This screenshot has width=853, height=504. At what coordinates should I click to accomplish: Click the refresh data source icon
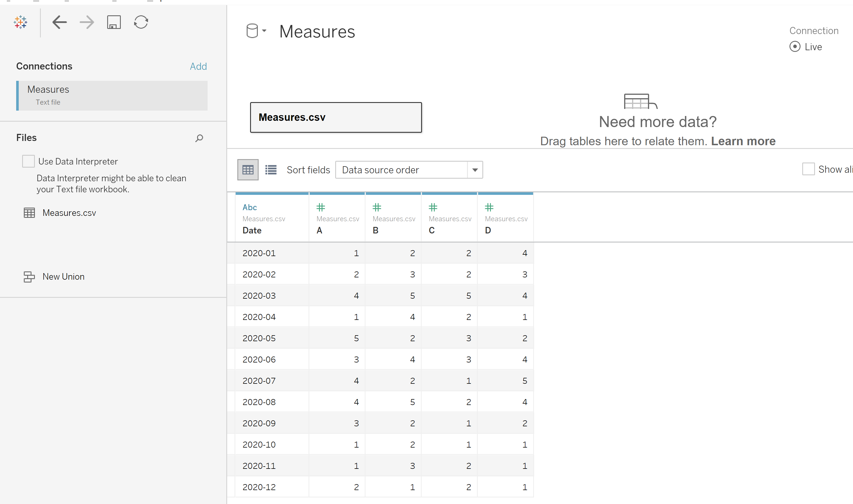[x=141, y=22]
